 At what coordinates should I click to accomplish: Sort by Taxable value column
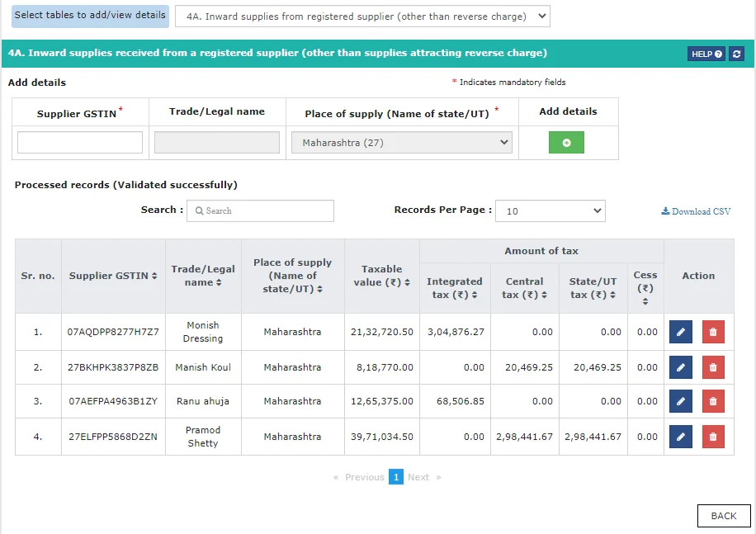click(381, 276)
